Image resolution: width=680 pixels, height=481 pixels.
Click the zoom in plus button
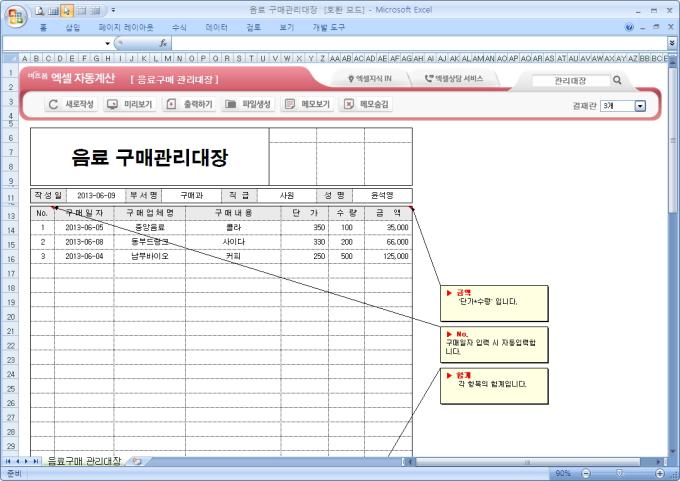pyautogui.click(x=660, y=473)
